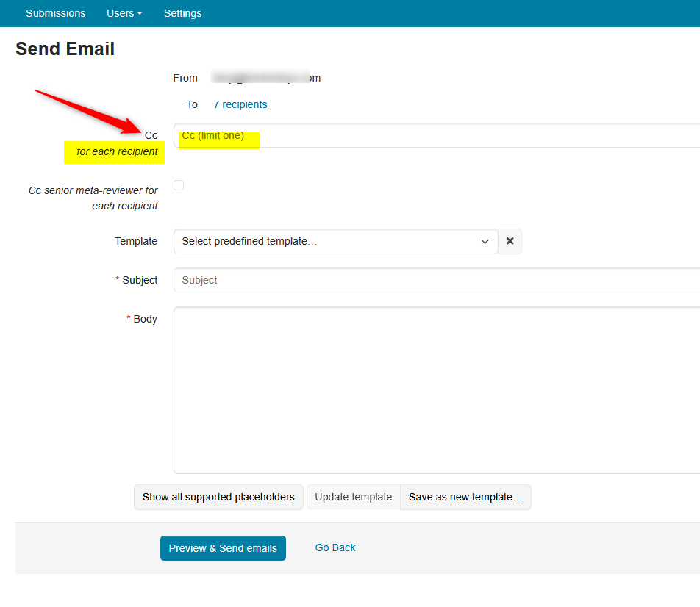Click the highlighted 'for each recipient' label
This screenshot has height=607, width=700.
click(114, 151)
